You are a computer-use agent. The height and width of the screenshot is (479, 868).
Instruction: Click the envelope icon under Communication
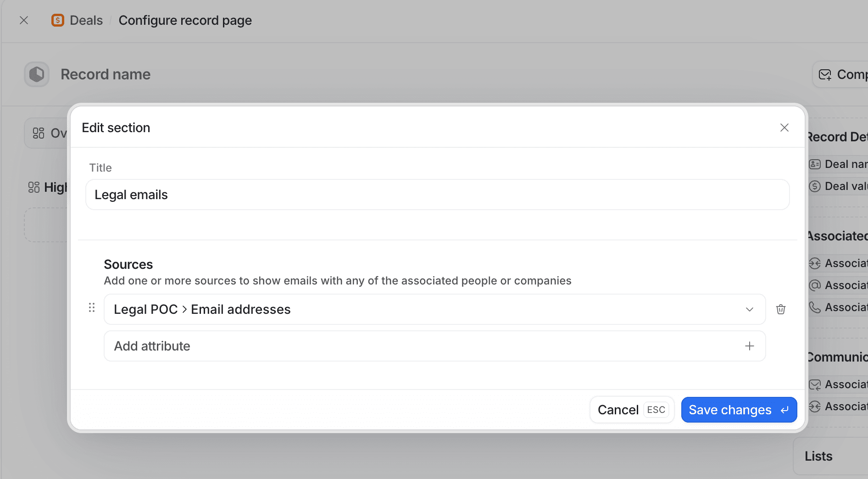814,384
